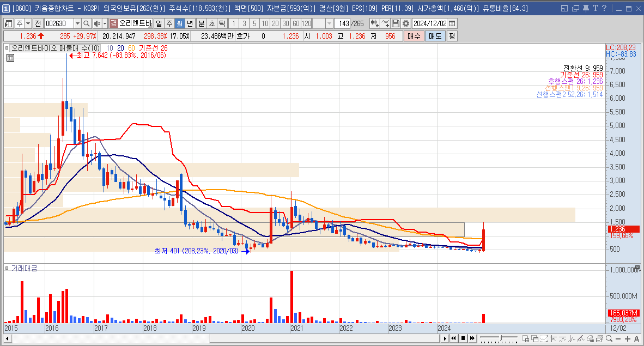The height and width of the screenshot is (346, 644).
Task: Click the speaker sound alert icon
Action: 97,24
